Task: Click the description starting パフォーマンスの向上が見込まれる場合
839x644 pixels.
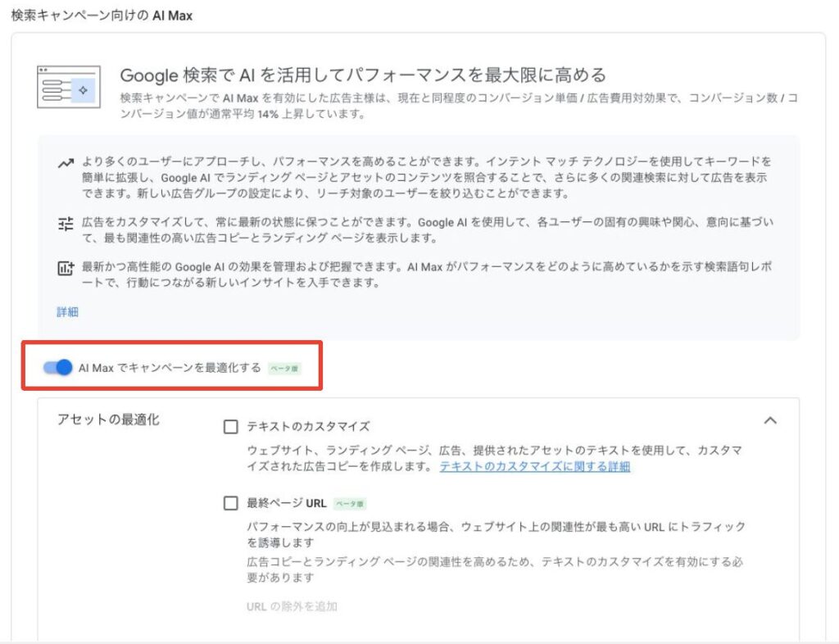Action: point(496,534)
